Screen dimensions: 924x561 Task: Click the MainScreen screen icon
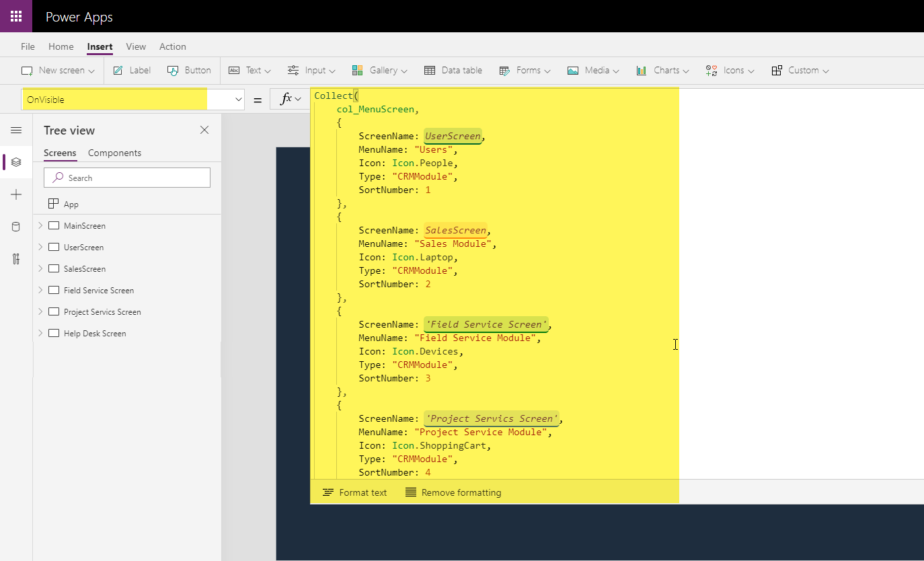point(54,226)
